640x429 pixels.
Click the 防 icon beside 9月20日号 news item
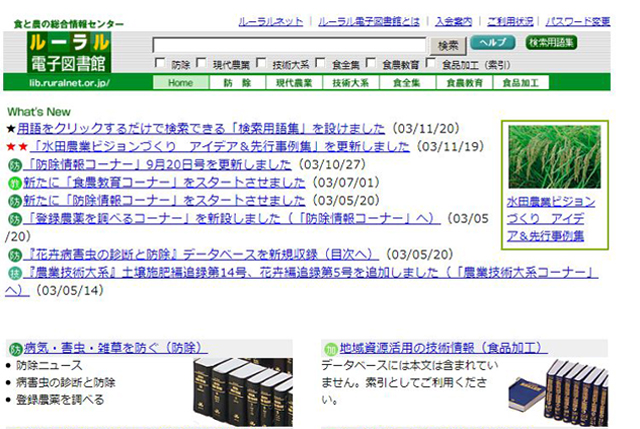14,165
